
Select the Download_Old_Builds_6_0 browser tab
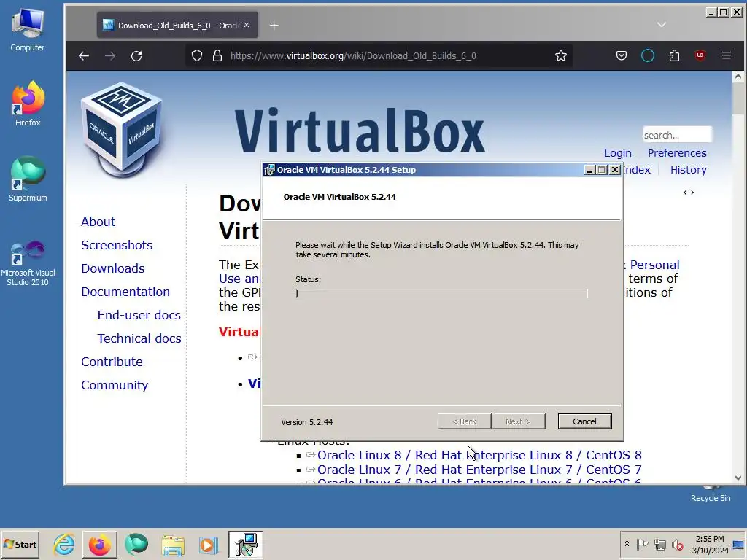[177, 26]
